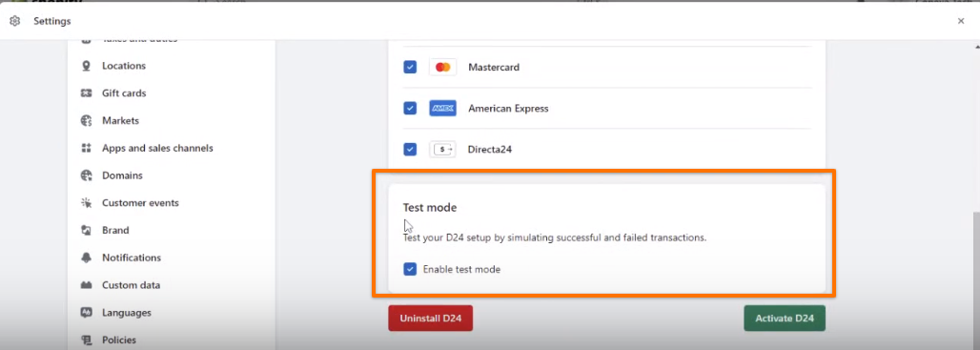Click the Apps and sales channels icon
Viewport: 980px width, 350px height.
86,148
